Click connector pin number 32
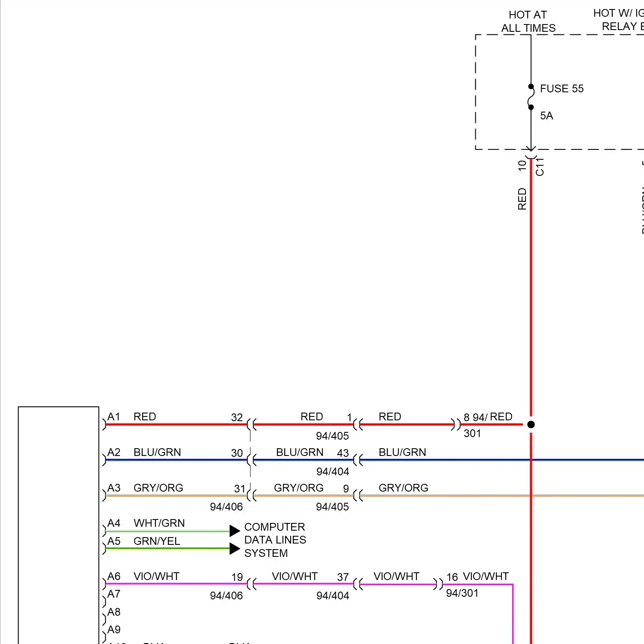Viewport: 644px width, 644px height. pyautogui.click(x=237, y=417)
